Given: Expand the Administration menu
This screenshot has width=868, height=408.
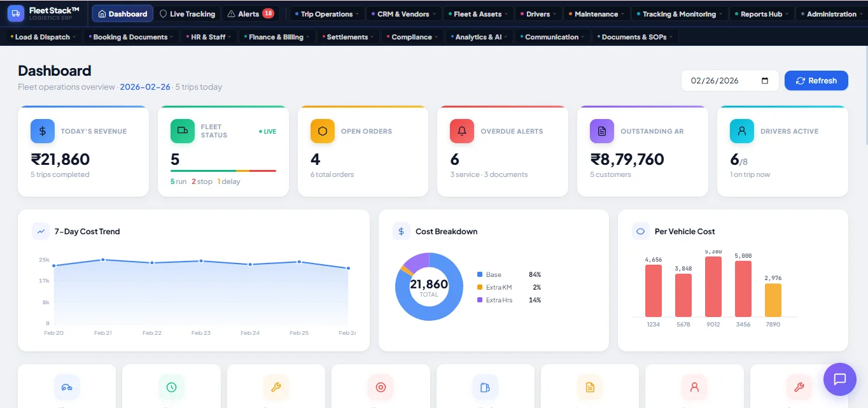Looking at the screenshot, I should (832, 14).
